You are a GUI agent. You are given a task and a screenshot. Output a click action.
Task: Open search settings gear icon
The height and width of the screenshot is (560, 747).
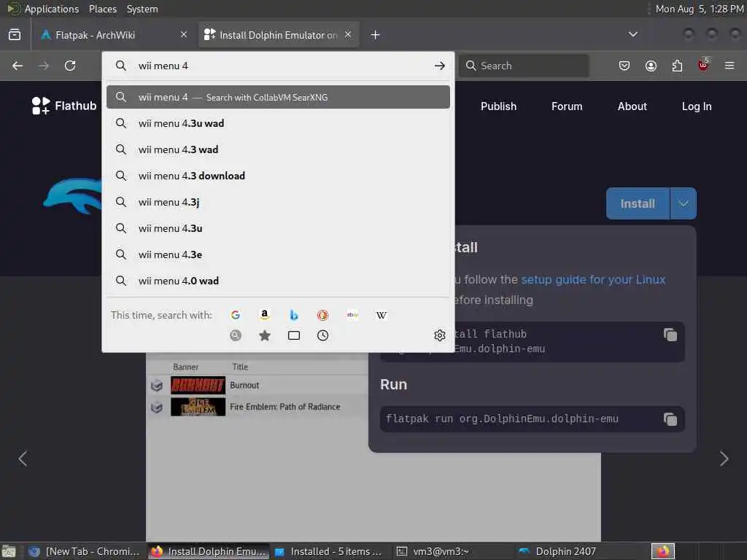[x=440, y=335]
